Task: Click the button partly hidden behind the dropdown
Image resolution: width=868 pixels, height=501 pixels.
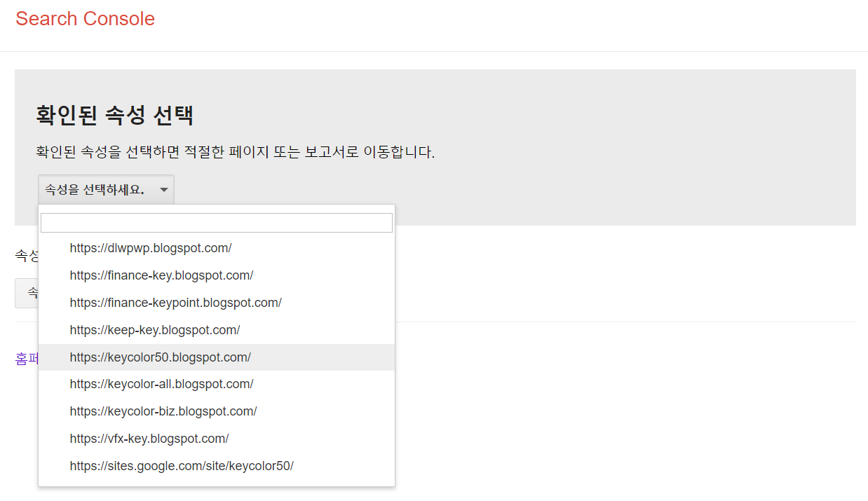Action: [x=27, y=293]
